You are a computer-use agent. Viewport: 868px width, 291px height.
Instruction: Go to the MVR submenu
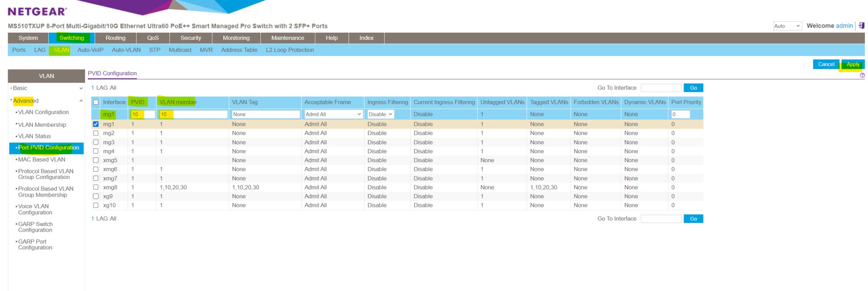click(x=206, y=50)
